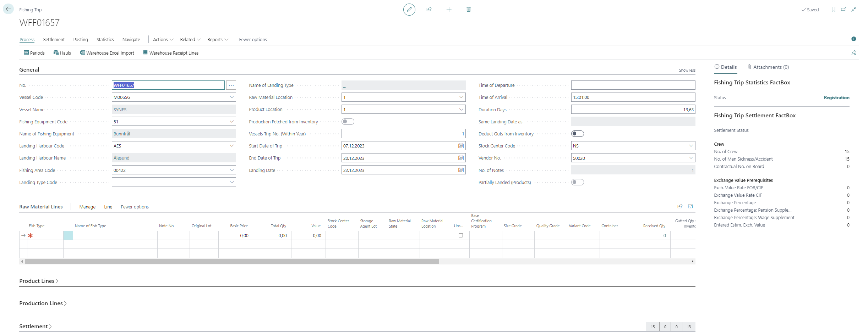Click the bookmark icon
Viewport: 868px width, 335px height.
point(833,10)
